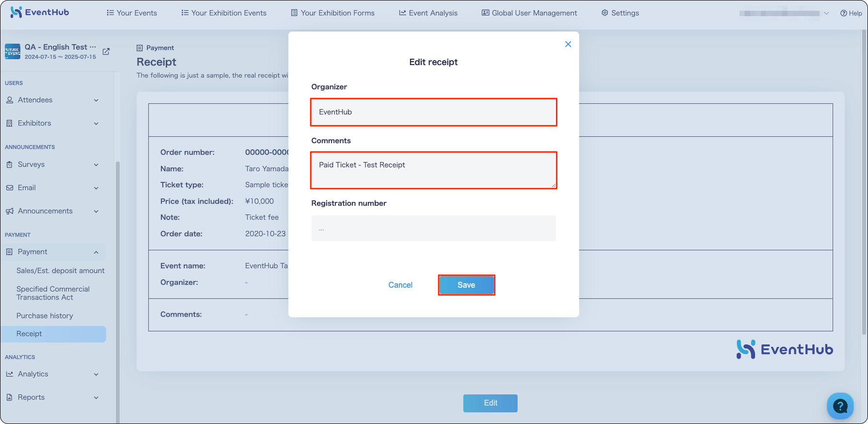Click the Email envelope sidebar icon

10,188
